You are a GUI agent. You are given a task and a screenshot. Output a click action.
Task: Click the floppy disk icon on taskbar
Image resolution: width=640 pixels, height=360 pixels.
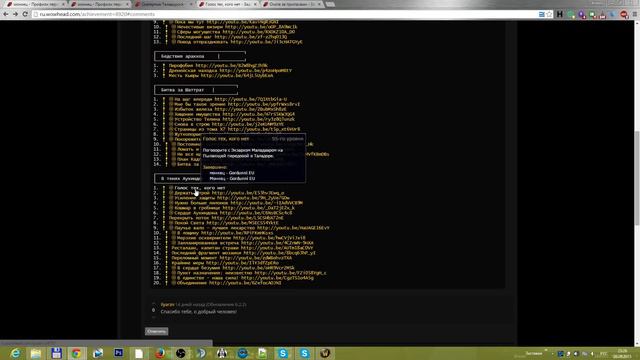coord(56,353)
